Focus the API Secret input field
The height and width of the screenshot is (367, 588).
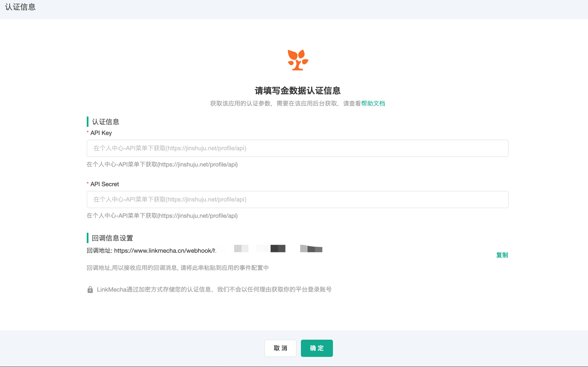(297, 200)
